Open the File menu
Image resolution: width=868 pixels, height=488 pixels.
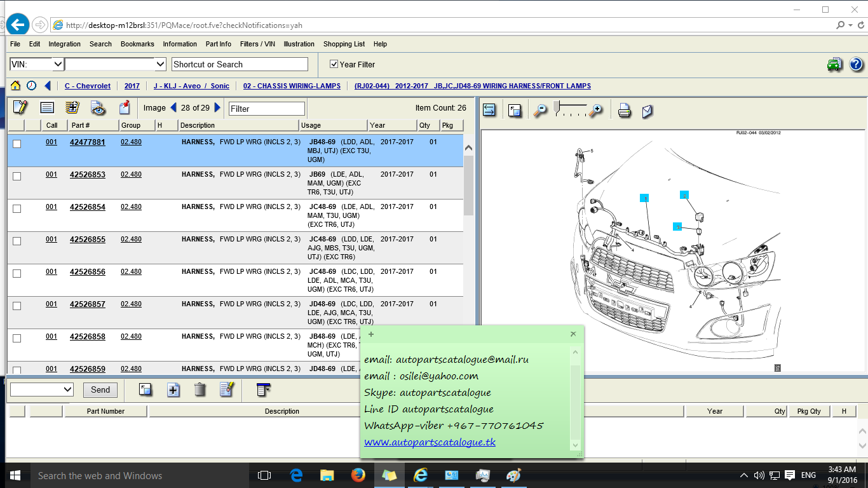[15, 44]
